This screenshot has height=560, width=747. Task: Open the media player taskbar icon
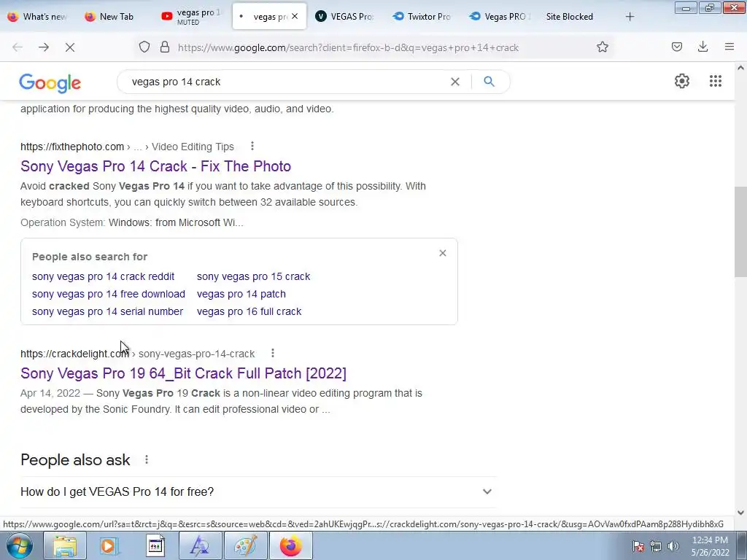[x=109, y=545]
